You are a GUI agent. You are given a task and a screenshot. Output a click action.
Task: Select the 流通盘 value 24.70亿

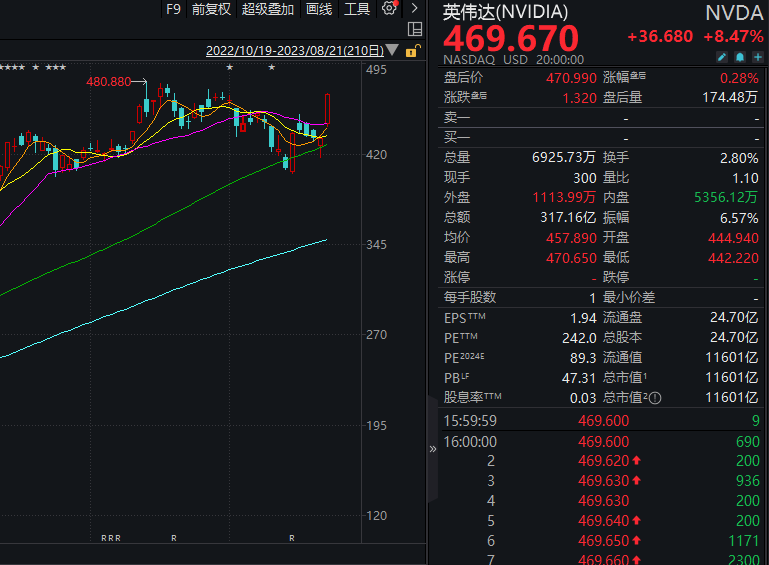click(734, 318)
